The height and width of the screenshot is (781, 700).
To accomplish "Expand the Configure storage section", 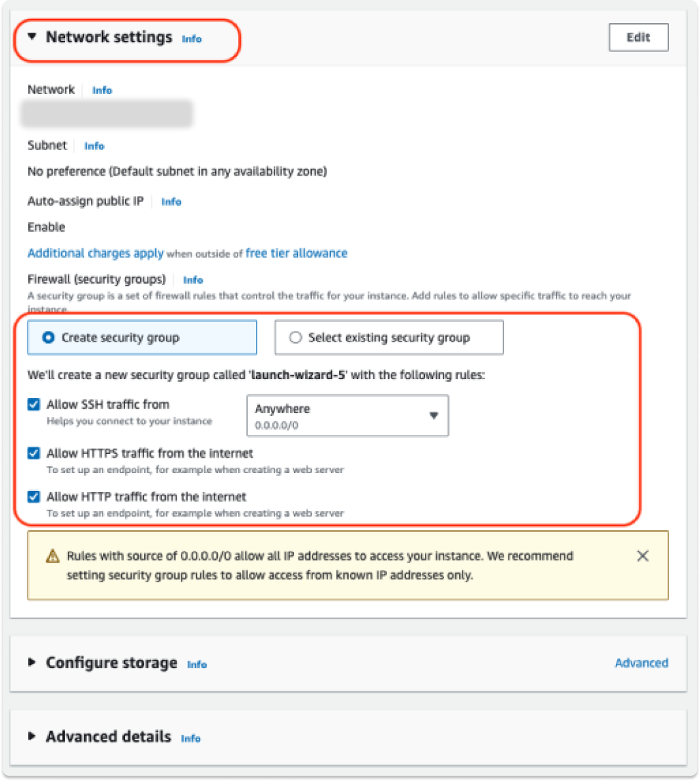I will coord(32,663).
